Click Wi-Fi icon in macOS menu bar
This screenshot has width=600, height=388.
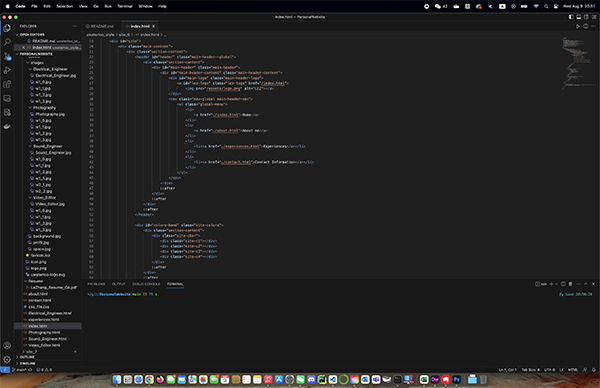click(536, 6)
